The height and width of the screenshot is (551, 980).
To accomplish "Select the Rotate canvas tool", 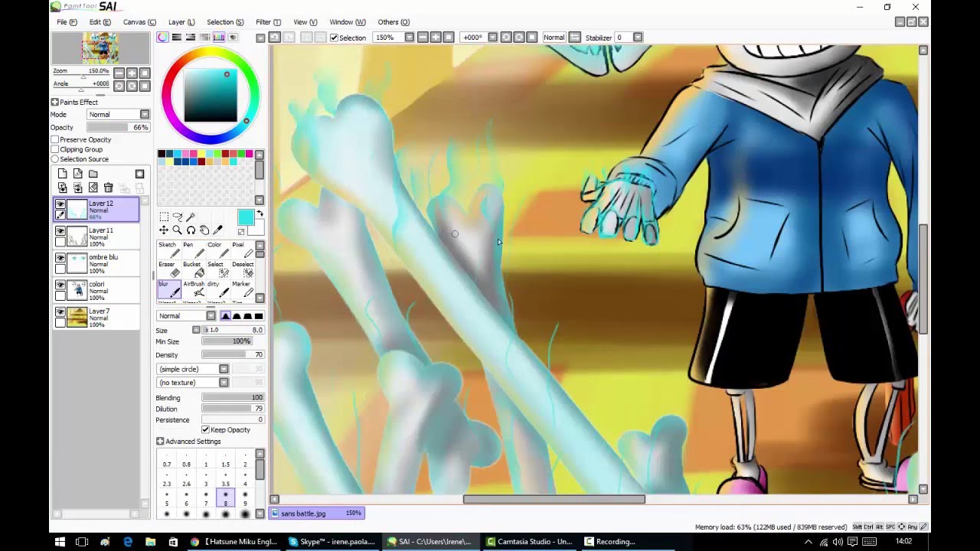I will 191,230.
